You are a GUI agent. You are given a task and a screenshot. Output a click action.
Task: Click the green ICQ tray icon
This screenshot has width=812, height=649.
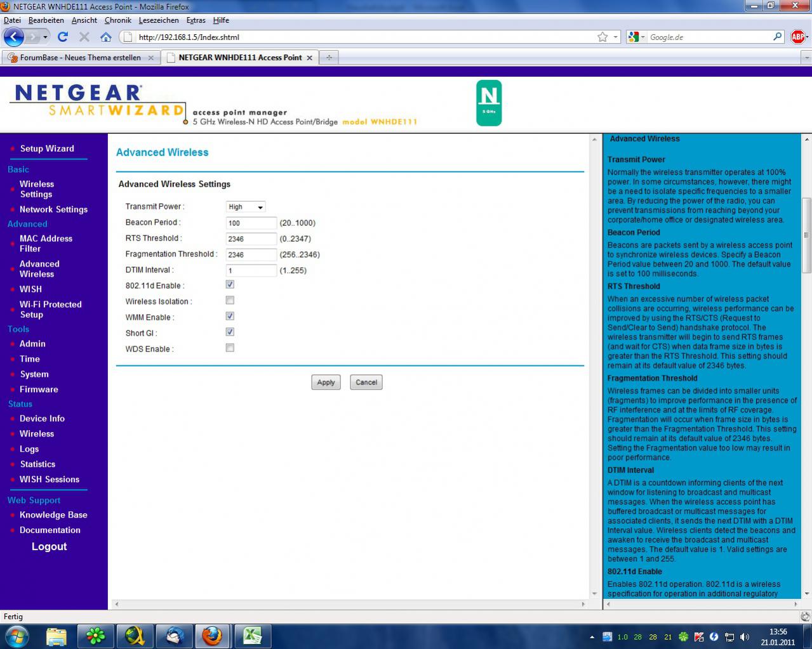click(683, 637)
